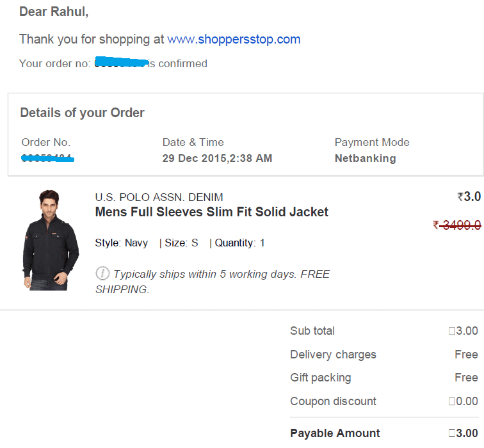The width and height of the screenshot is (484, 448).
Task: Select the Date & Time value 29 Dec 2015
Action: tap(217, 158)
